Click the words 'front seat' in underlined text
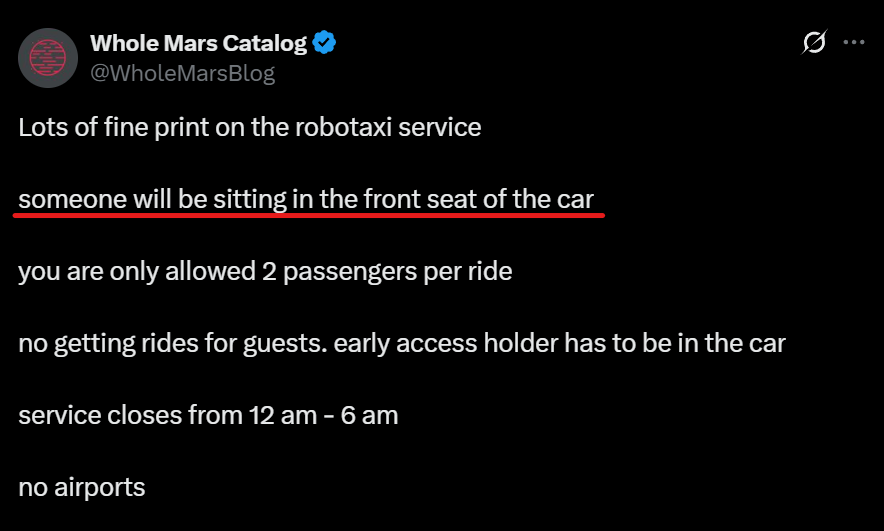 420,199
